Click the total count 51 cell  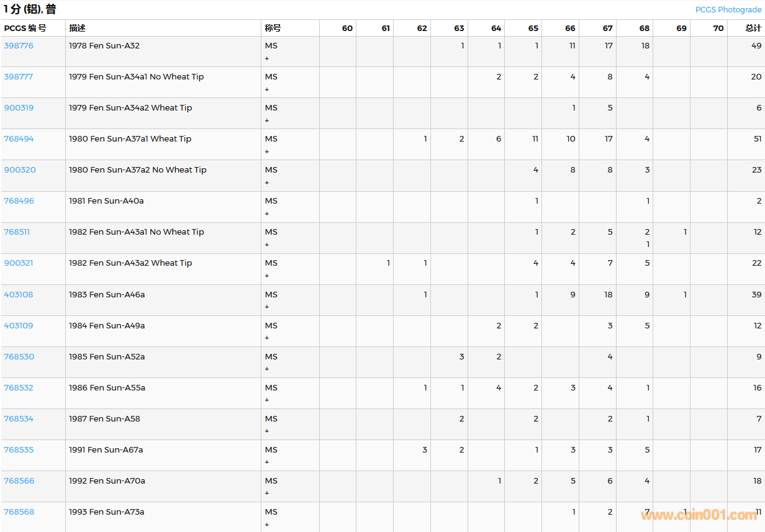(757, 139)
